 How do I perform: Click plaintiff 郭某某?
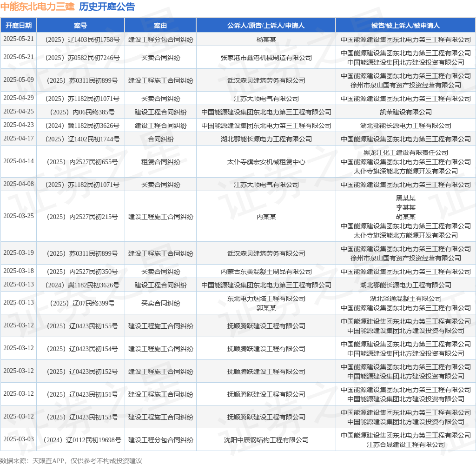[x=266, y=308]
